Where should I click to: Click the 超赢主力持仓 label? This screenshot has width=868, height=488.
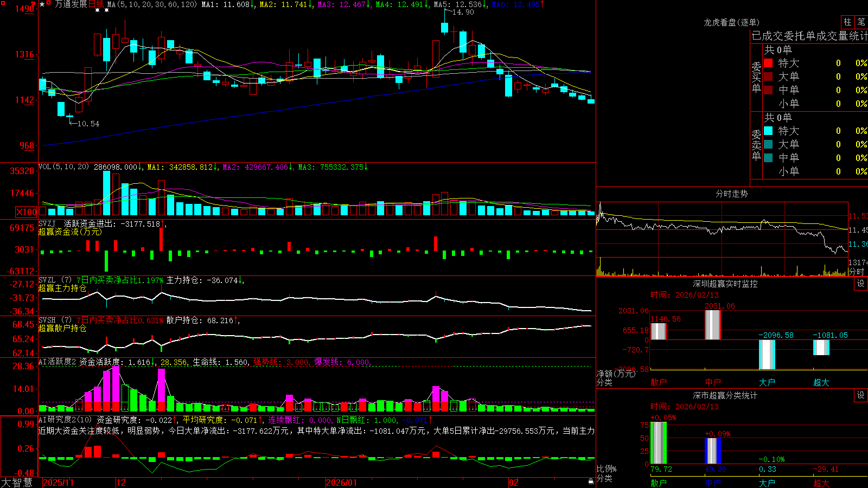click(x=62, y=288)
